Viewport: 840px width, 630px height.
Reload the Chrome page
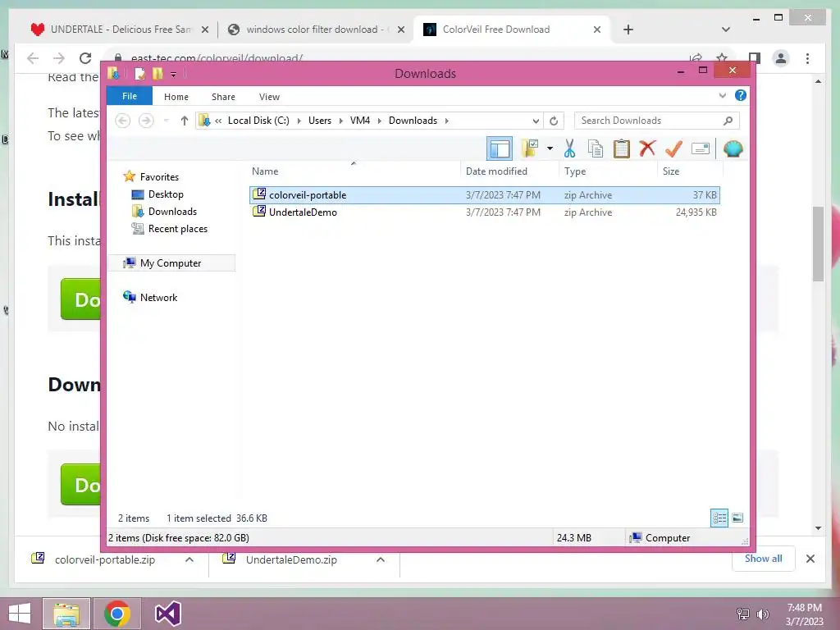coord(85,58)
